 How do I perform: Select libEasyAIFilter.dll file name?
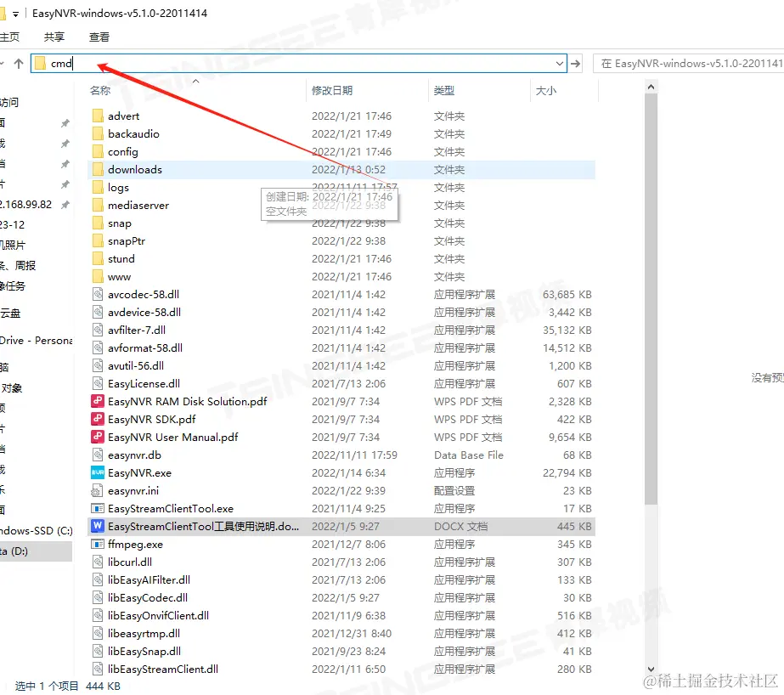[x=149, y=580]
